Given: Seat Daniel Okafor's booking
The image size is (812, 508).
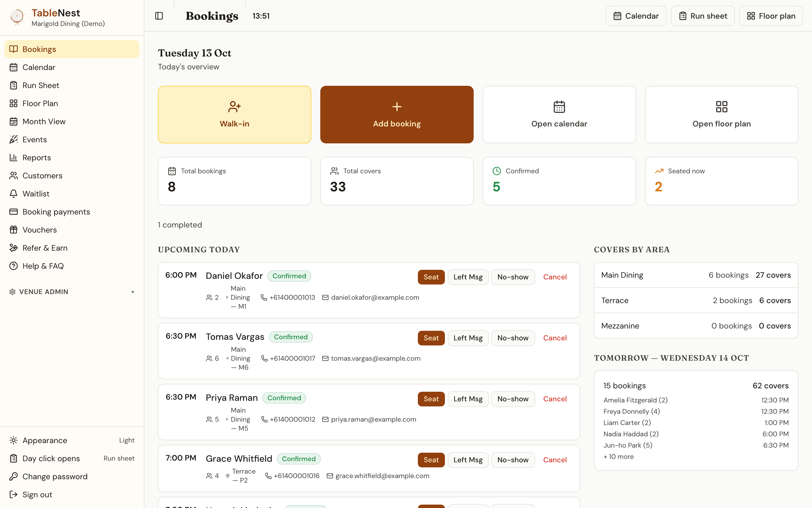Looking at the screenshot, I should (x=431, y=277).
